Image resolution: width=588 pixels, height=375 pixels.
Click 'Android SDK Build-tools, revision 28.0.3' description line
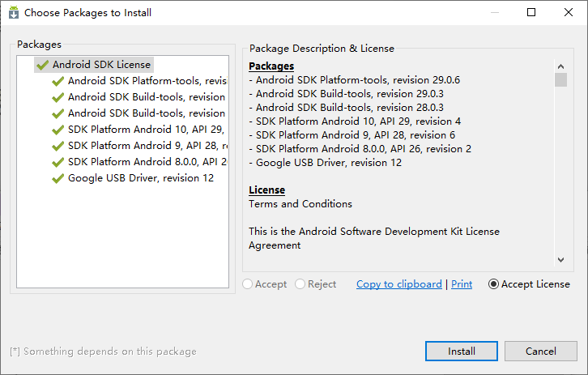[x=346, y=107]
